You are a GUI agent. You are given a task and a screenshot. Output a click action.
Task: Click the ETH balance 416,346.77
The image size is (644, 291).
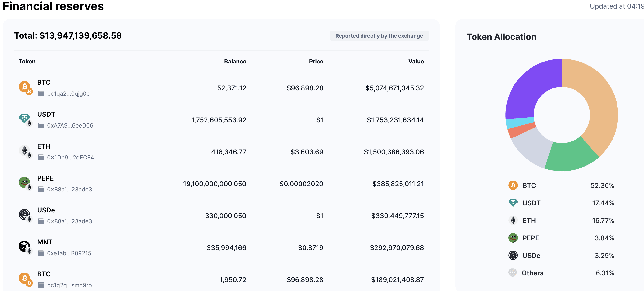pos(228,152)
